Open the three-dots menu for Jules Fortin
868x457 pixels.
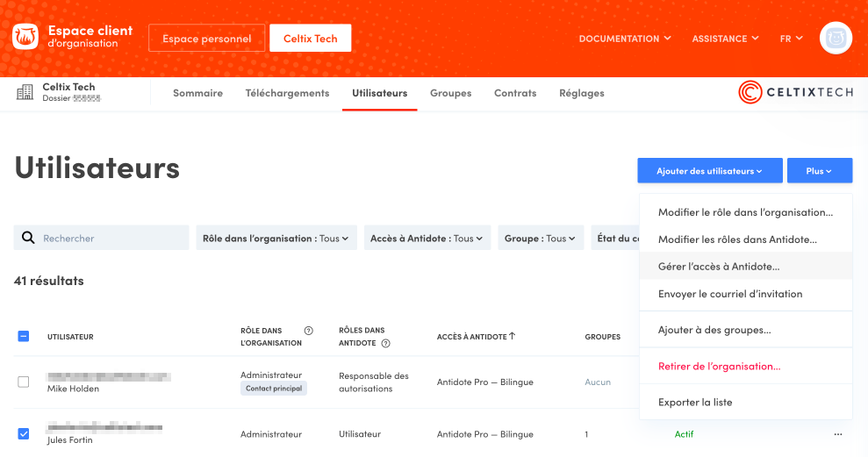(838, 434)
